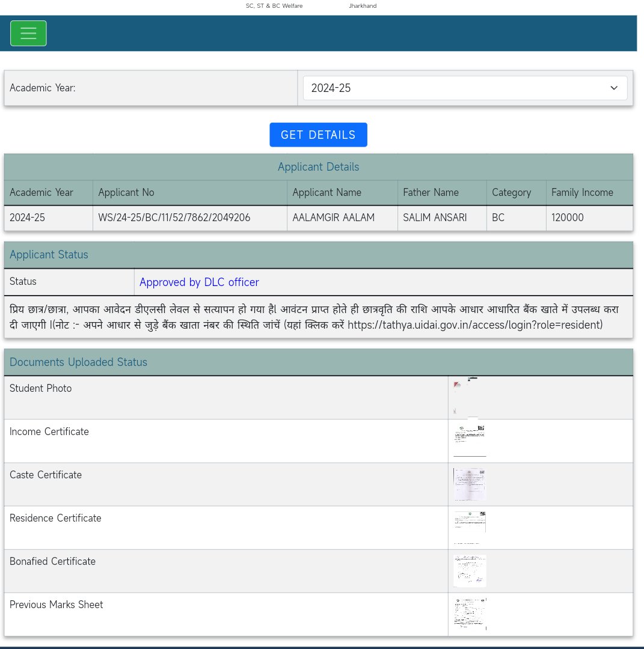The height and width of the screenshot is (649, 644).
Task: Click the Approved by DLC officer status
Action: coord(199,282)
